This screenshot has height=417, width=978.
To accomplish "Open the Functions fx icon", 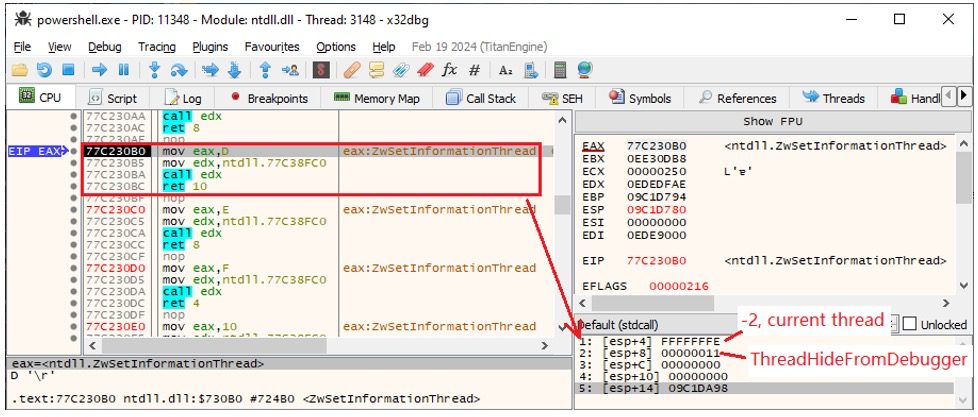I will (x=449, y=70).
